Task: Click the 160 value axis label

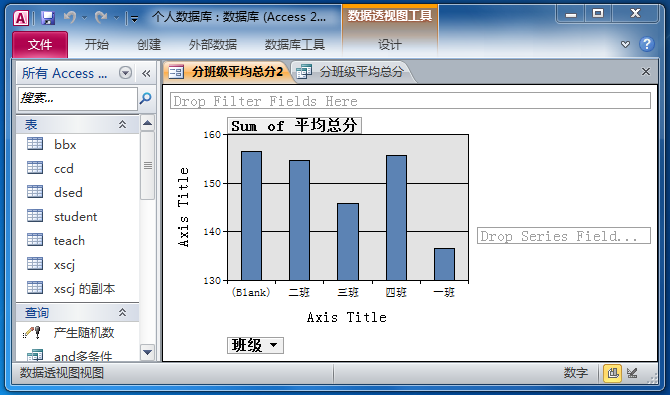Action: (x=212, y=135)
